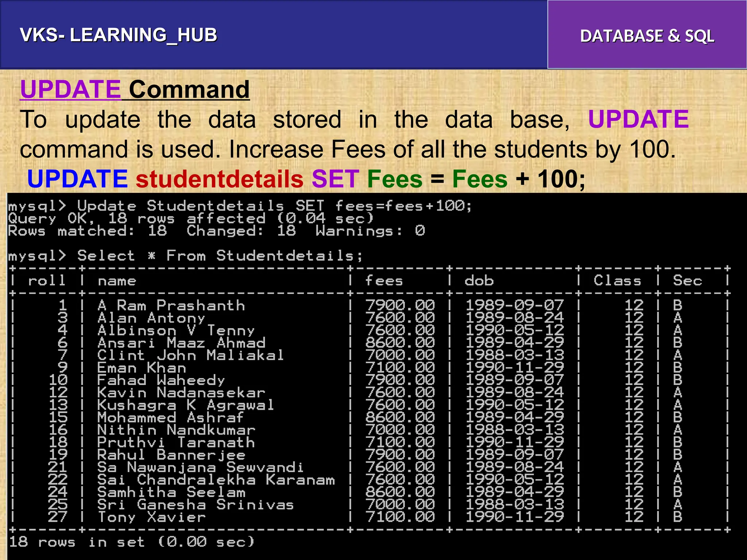
Task: Click roll number 27 cell
Action: click(x=58, y=517)
